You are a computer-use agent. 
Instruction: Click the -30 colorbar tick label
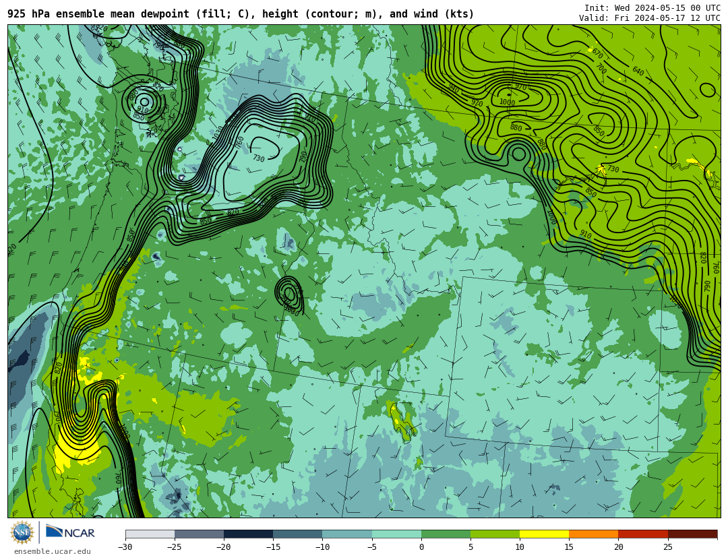click(125, 547)
